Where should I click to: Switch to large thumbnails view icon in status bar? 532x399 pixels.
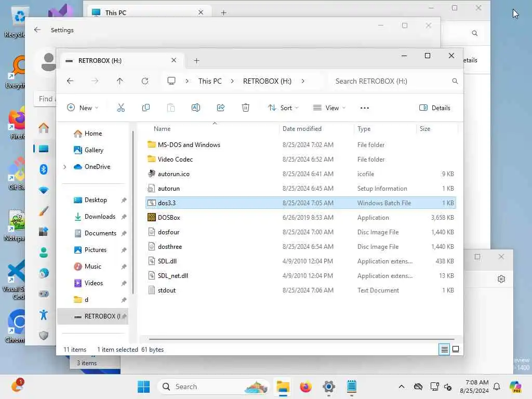coord(456,349)
